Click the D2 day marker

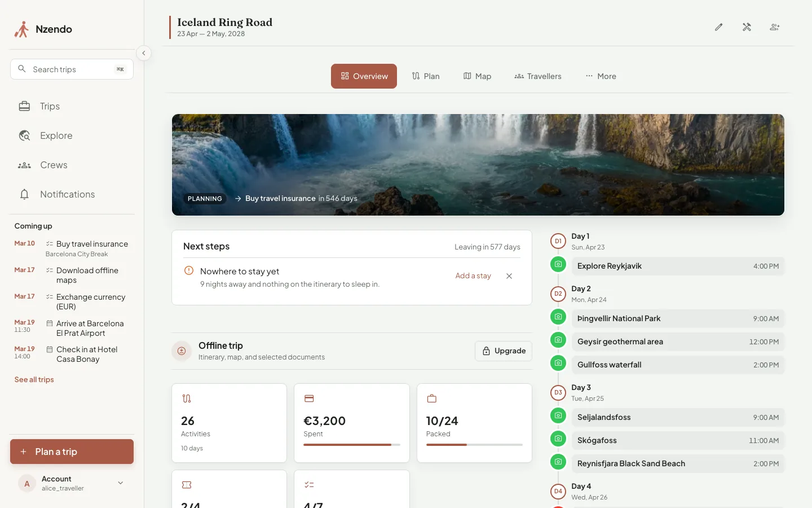558,294
